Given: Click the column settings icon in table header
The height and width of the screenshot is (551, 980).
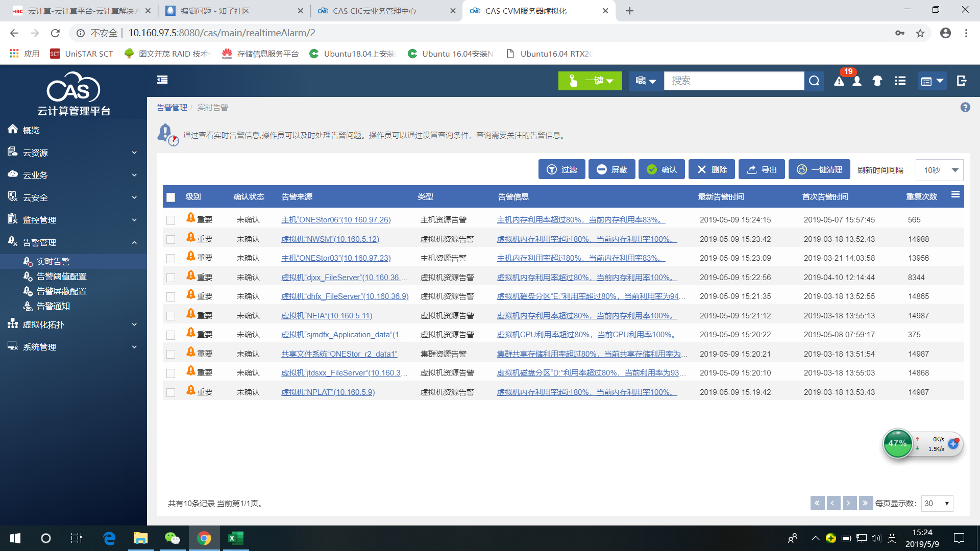Looking at the screenshot, I should click(955, 194).
